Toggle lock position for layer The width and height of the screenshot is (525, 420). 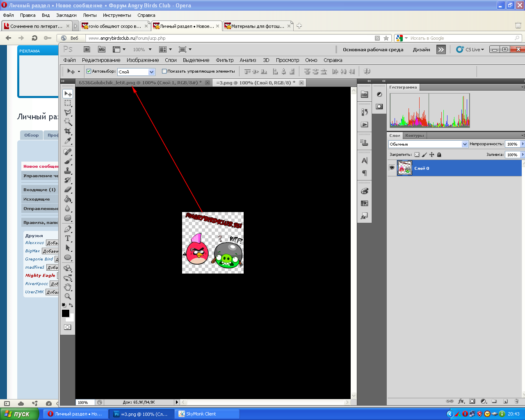[431, 155]
